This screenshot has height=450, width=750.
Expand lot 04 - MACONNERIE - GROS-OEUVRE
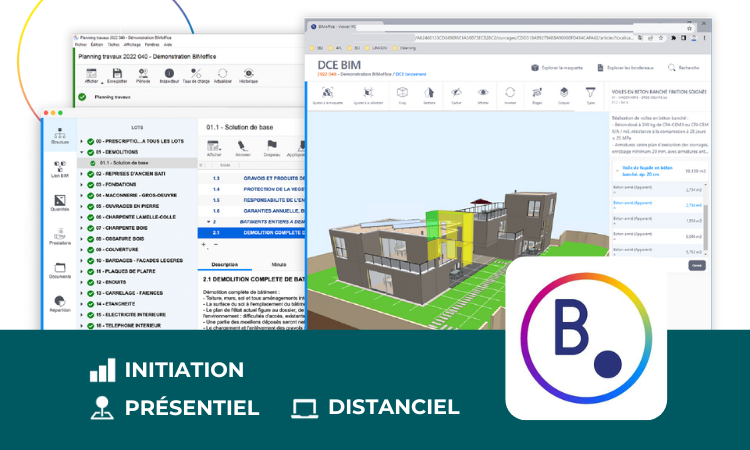point(82,196)
